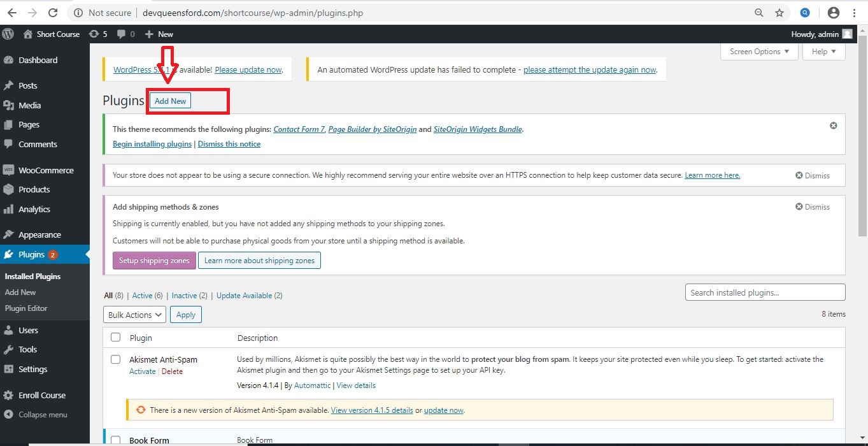The image size is (868, 446).
Task: Open Page Builder by SiteOrigin link
Action: pyautogui.click(x=373, y=129)
